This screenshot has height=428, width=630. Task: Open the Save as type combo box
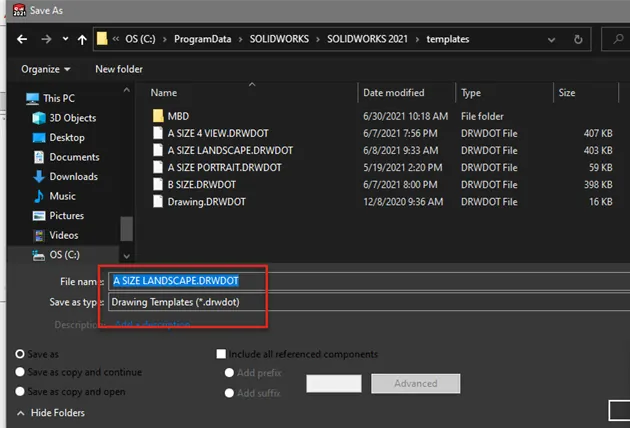[369, 302]
